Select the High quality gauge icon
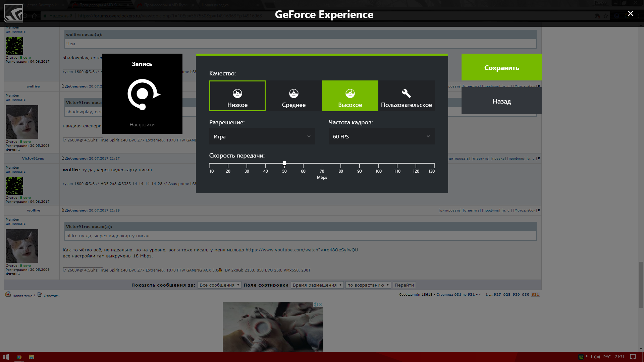This screenshot has height=362, width=644. click(x=350, y=93)
